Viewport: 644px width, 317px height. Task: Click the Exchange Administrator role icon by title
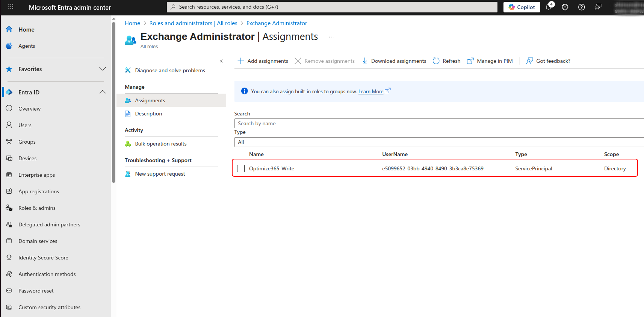130,40
